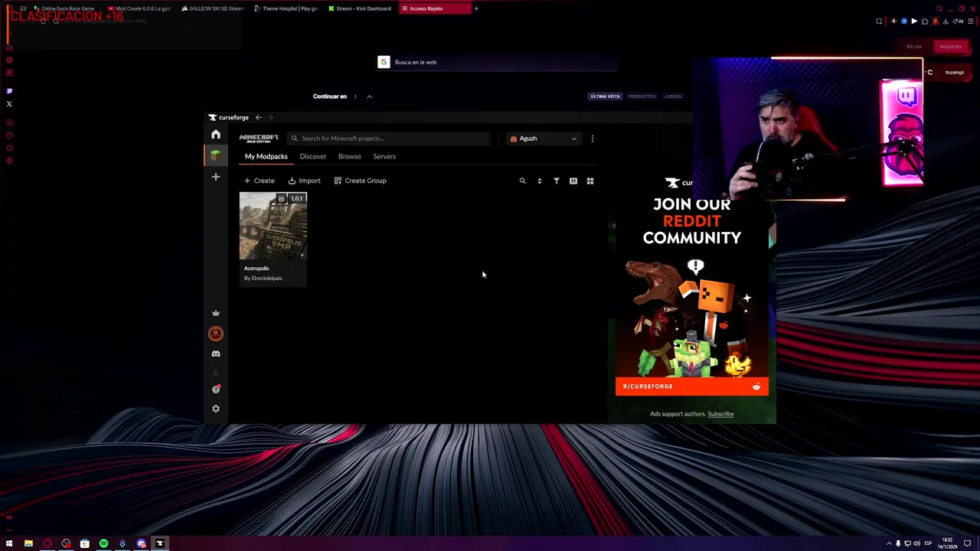Open the CurseForge crown premium icon
This screenshot has width=980, height=551.
coord(216,313)
